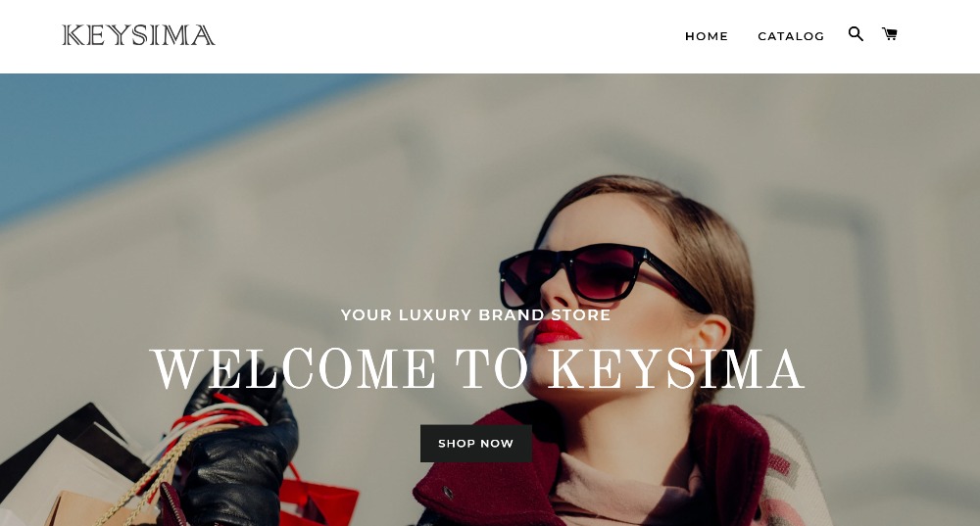The height and width of the screenshot is (526, 980).
Task: Go to the HOME menu item
Action: pos(707,36)
